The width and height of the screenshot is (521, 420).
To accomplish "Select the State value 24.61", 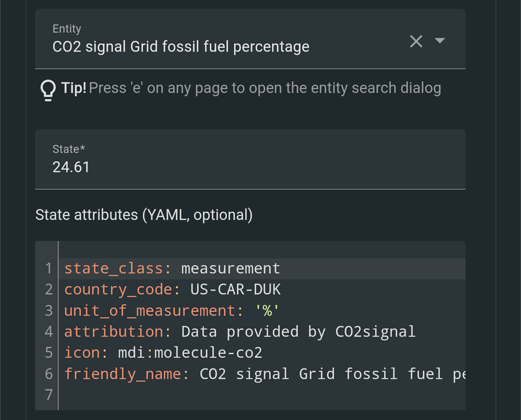I will click(71, 167).
